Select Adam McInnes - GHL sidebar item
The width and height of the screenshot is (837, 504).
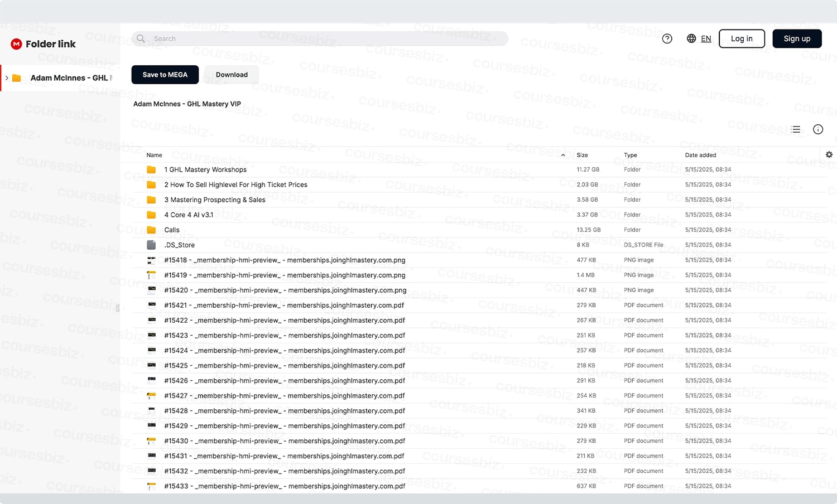[x=60, y=78]
